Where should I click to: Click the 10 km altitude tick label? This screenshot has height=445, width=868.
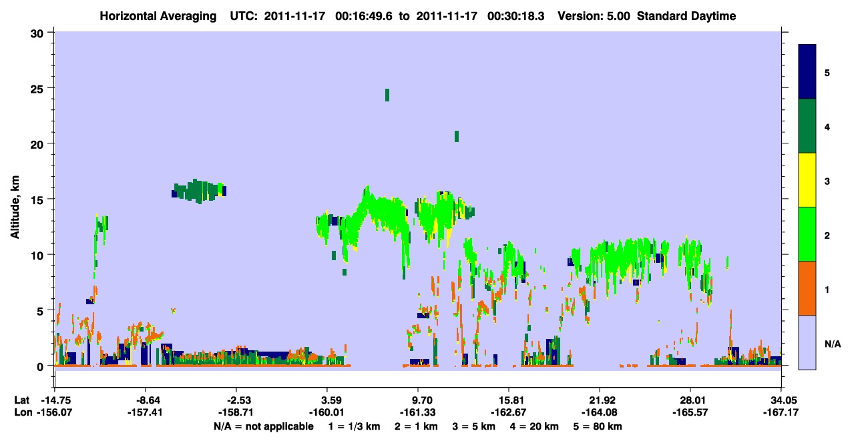tap(38, 254)
